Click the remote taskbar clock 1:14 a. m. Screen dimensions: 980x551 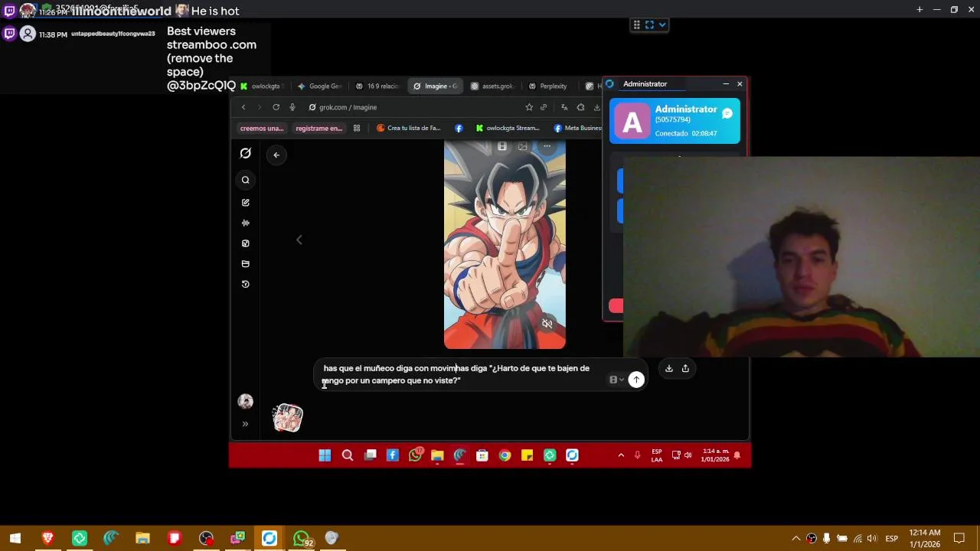click(x=715, y=455)
